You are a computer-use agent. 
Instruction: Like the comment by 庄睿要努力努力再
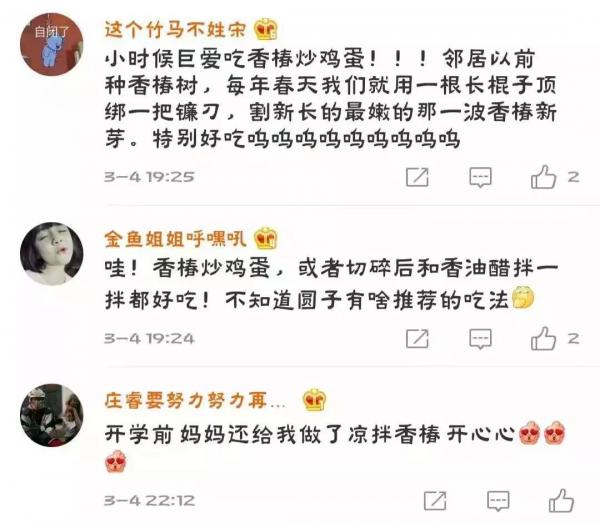[x=561, y=500]
